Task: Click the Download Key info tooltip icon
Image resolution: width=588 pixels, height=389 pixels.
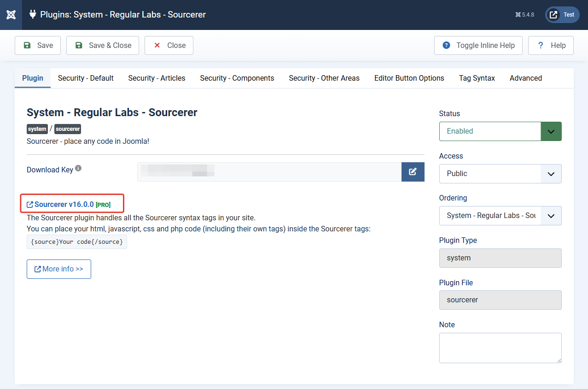Action: click(78, 169)
